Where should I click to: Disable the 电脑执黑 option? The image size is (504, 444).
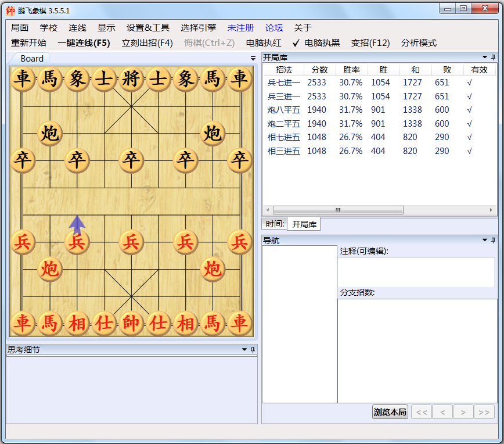coord(322,43)
